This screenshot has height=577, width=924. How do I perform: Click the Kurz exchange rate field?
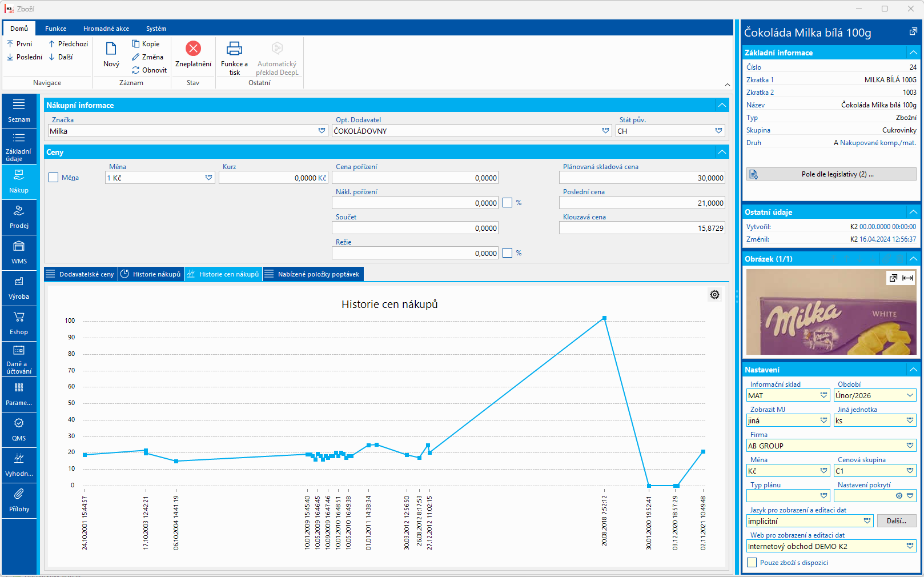273,178
